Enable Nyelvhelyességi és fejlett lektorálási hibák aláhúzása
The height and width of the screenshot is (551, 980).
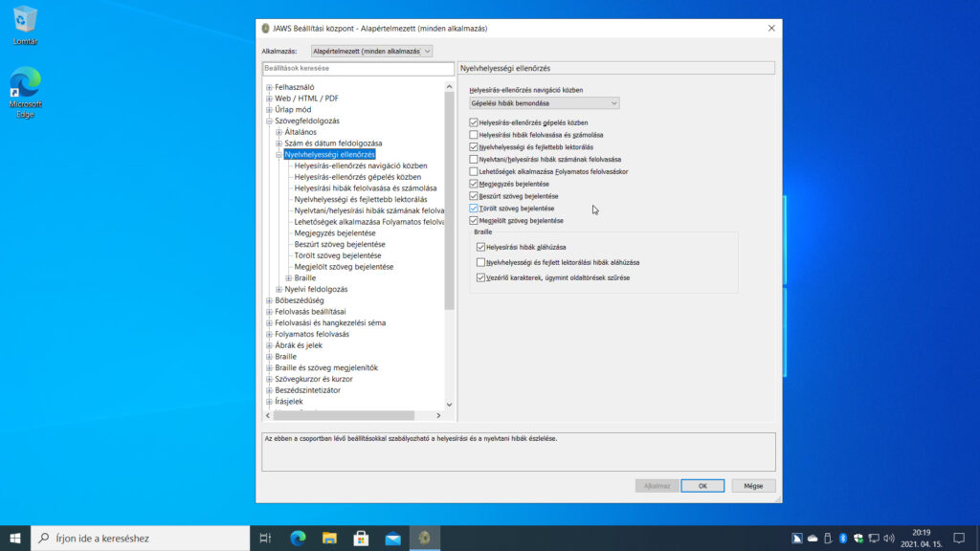480,262
